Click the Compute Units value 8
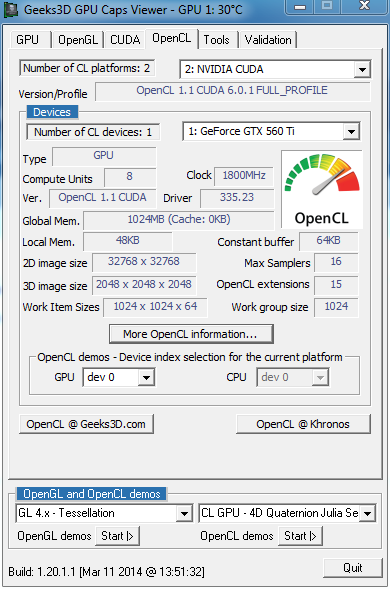 pyautogui.click(x=130, y=177)
